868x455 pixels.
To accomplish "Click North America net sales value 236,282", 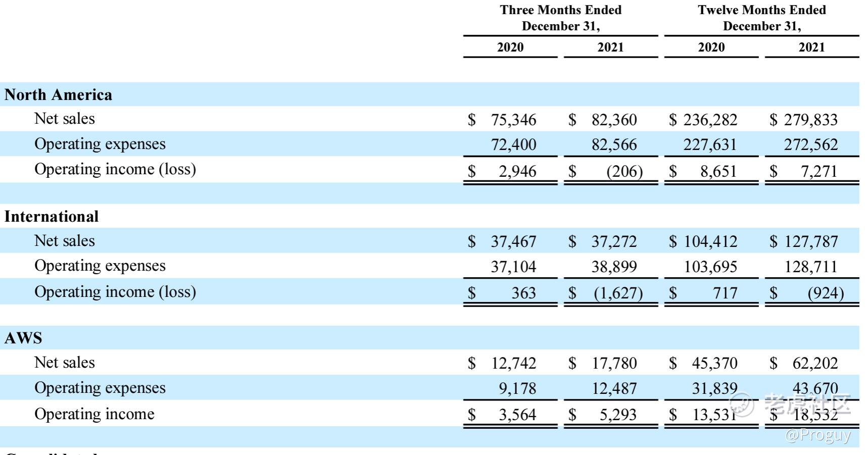I will (710, 120).
